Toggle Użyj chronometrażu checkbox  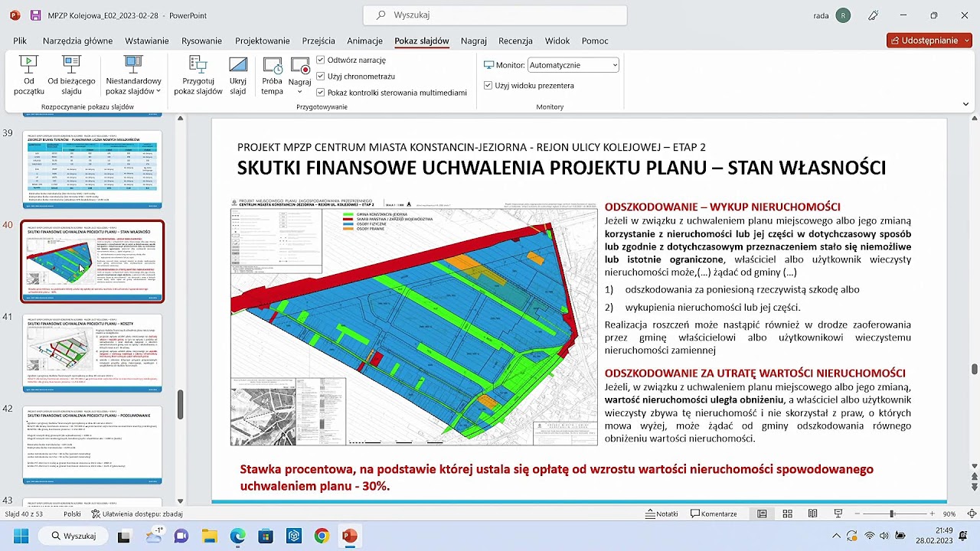(321, 76)
